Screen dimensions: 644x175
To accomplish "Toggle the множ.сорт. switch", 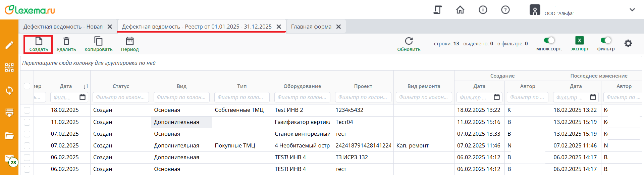I will [x=549, y=40].
